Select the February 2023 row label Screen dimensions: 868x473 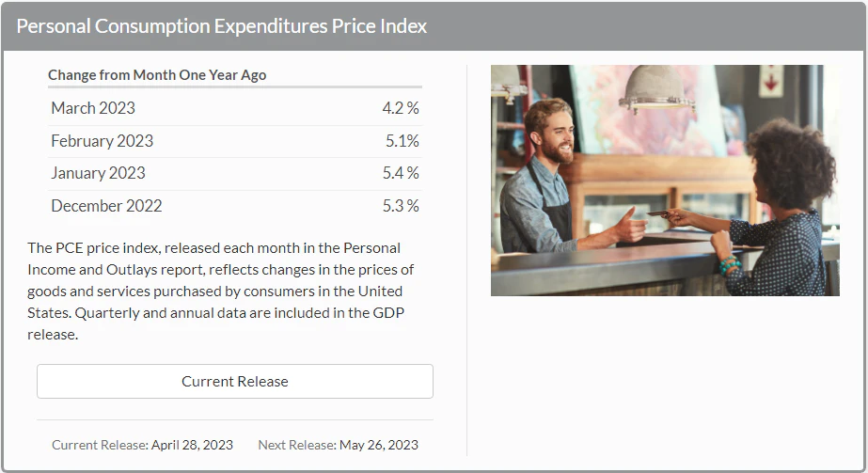(x=102, y=141)
